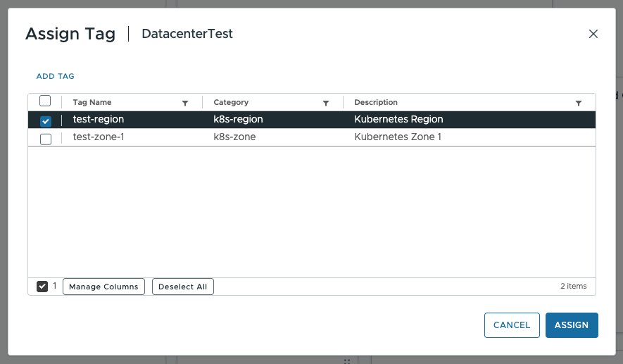Viewport: 623px width, 364px height.
Task: Sort by the Category column header
Action: (x=231, y=103)
